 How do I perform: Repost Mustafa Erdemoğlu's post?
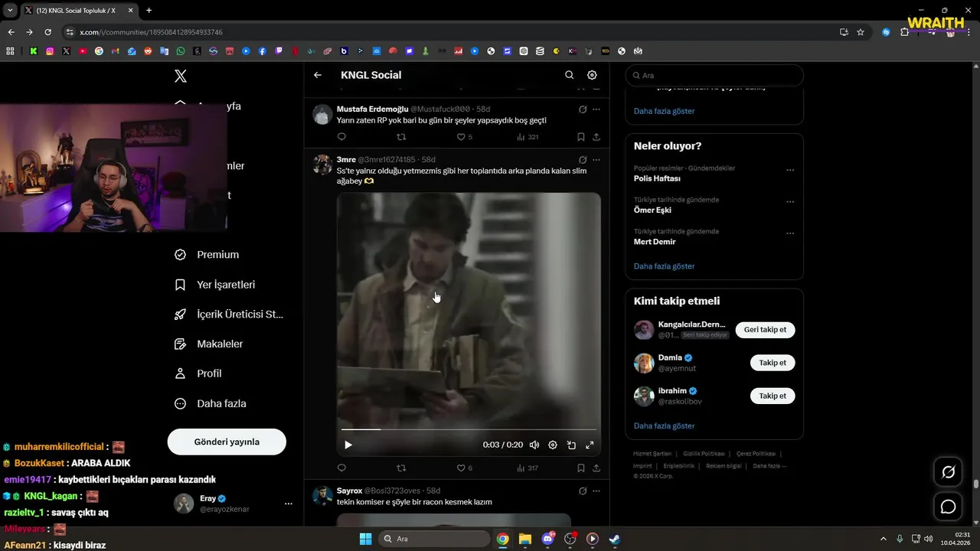[x=401, y=137]
